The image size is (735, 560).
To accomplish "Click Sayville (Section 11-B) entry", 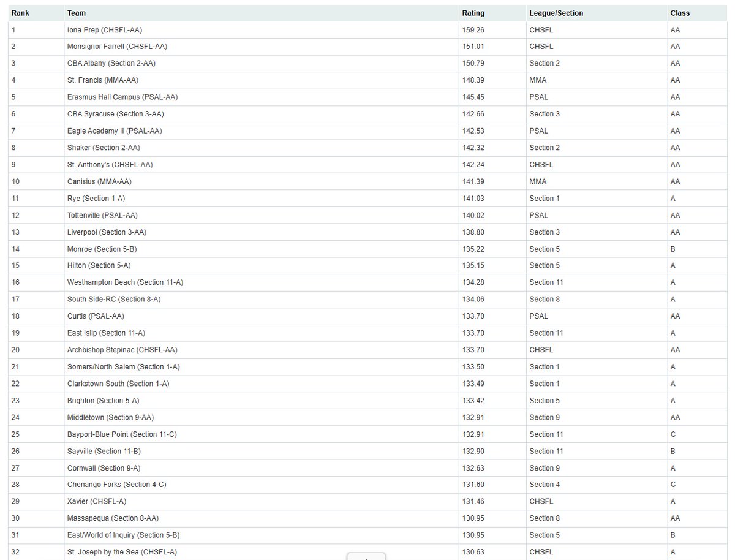I will [105, 451].
